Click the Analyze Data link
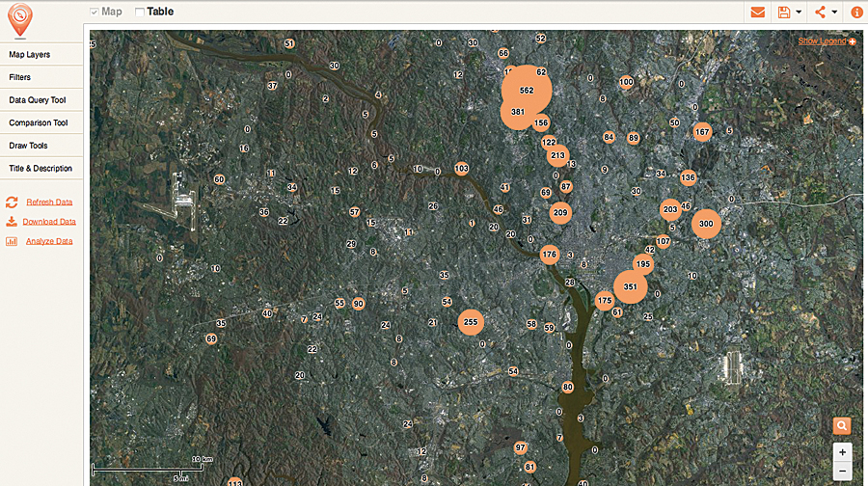The width and height of the screenshot is (868, 486). point(49,241)
